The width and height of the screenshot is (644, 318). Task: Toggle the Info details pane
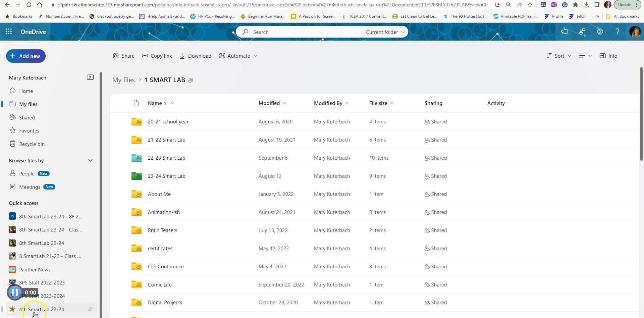[x=608, y=56]
